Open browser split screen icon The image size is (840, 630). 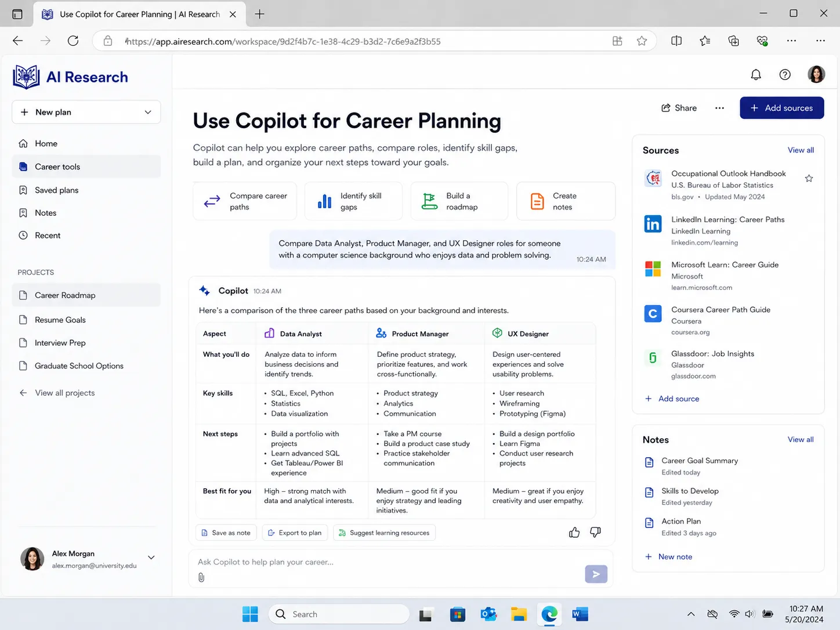676,41
